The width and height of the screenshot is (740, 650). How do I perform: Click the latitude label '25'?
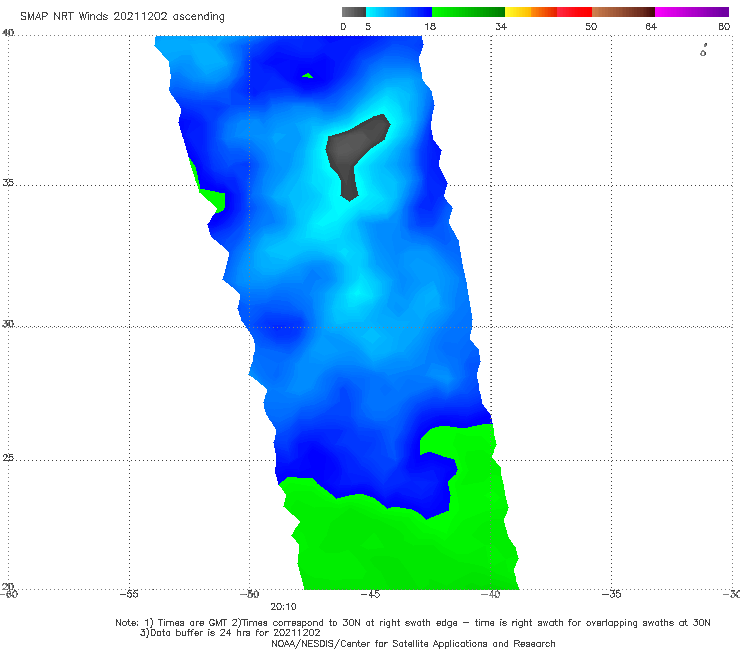point(8,457)
